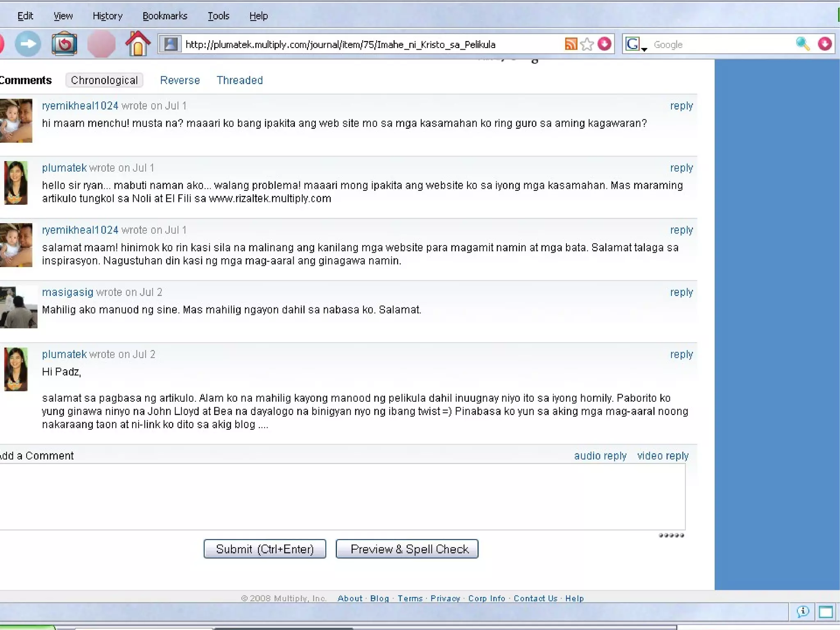The image size is (840, 630).
Task: Click reply on masigasig's comment
Action: pyautogui.click(x=681, y=292)
